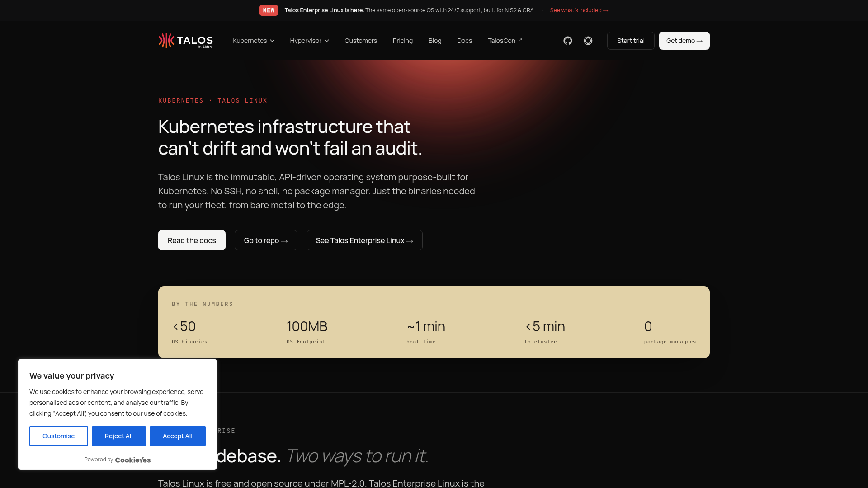Viewport: 868px width, 488px height.
Task: Expand the Hypervisor dropdown
Action: click(310, 41)
